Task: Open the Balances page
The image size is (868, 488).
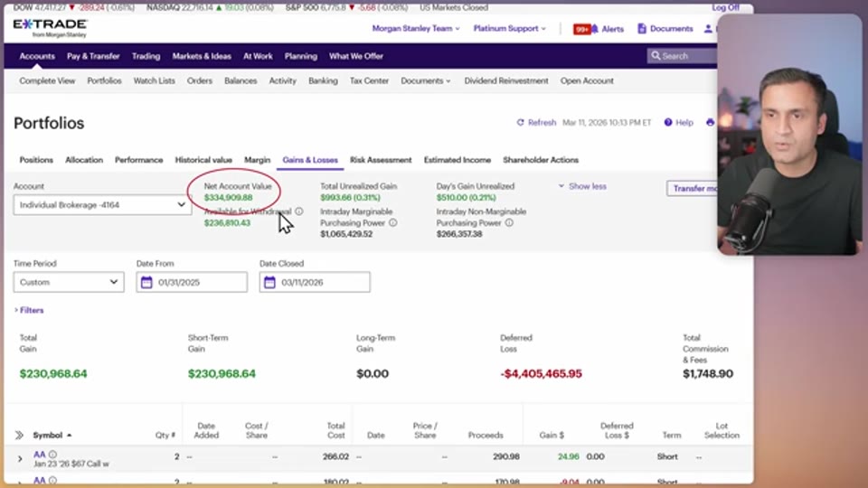Action: tap(241, 80)
